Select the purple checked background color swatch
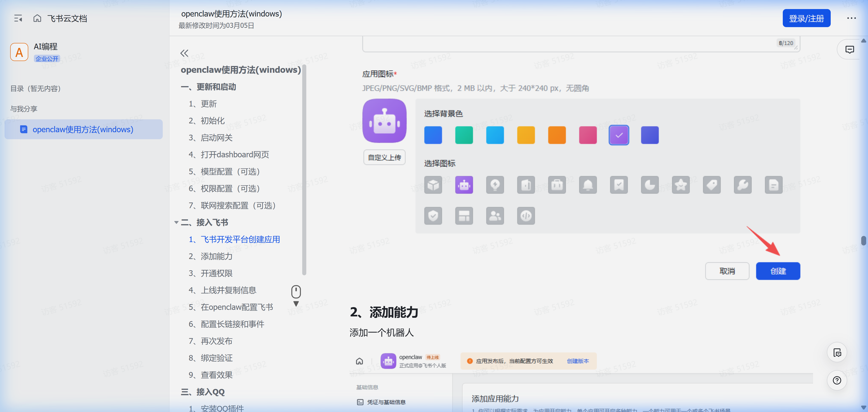This screenshot has width=868, height=412. (619, 135)
